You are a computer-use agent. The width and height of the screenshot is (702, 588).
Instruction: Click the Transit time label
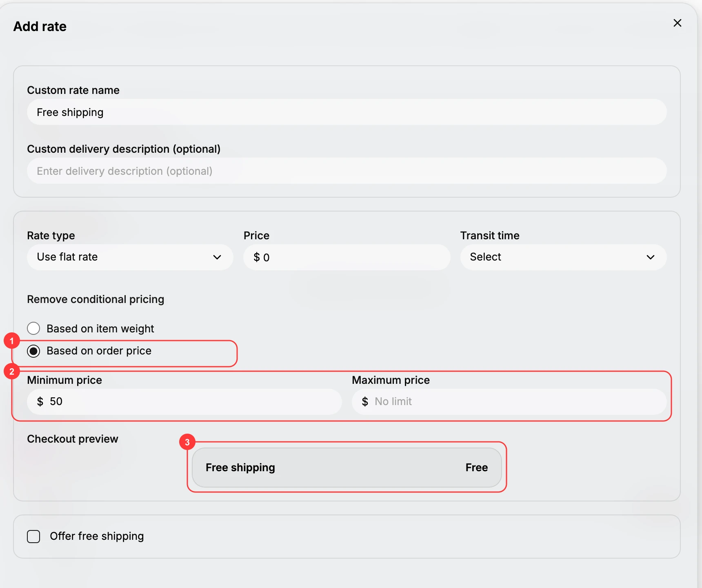click(x=490, y=236)
